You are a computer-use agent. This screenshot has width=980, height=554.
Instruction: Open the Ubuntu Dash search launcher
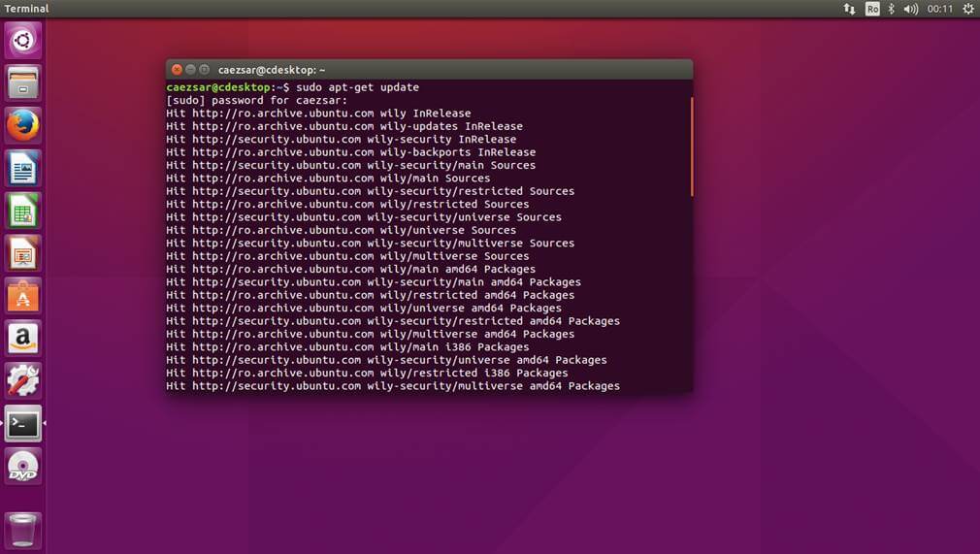coord(23,40)
